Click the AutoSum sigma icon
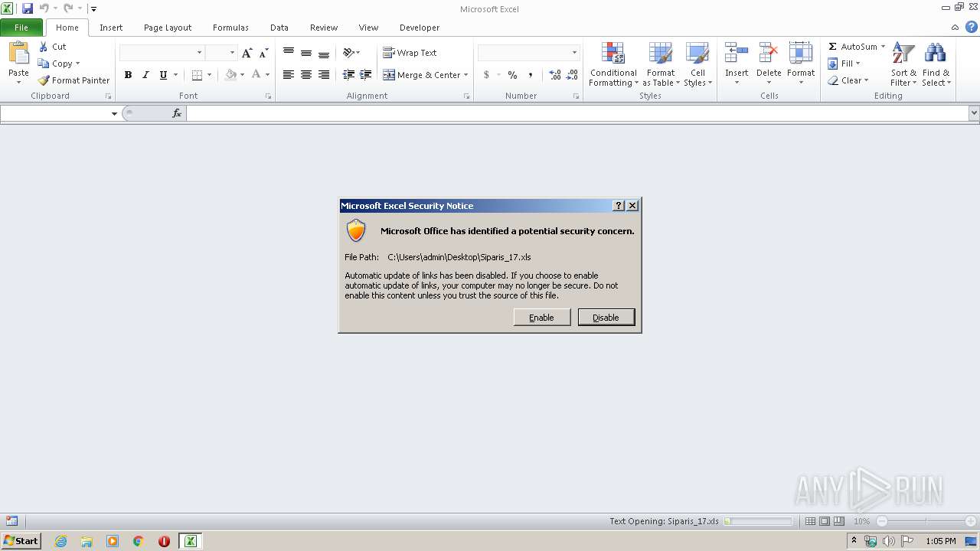This screenshot has height=551, width=980. click(833, 47)
